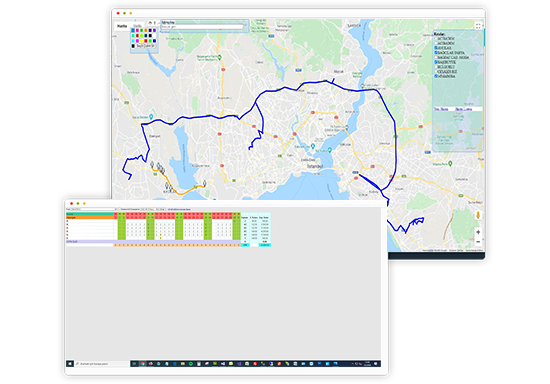The width and height of the screenshot is (550, 384).
Task: Open the first dropdown in the schedule window
Action: click(94, 209)
